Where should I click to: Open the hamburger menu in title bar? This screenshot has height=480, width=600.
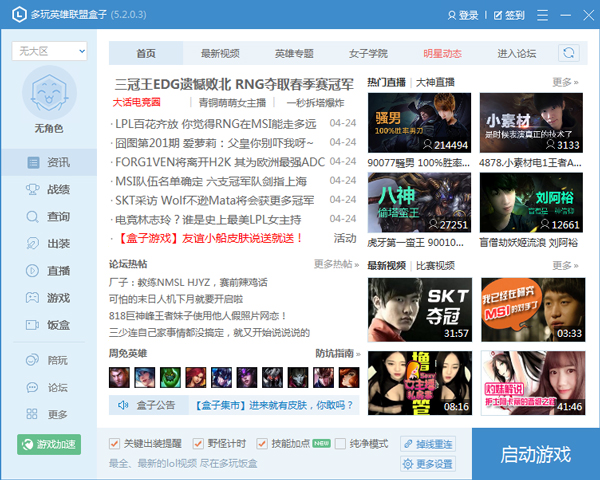(542, 15)
